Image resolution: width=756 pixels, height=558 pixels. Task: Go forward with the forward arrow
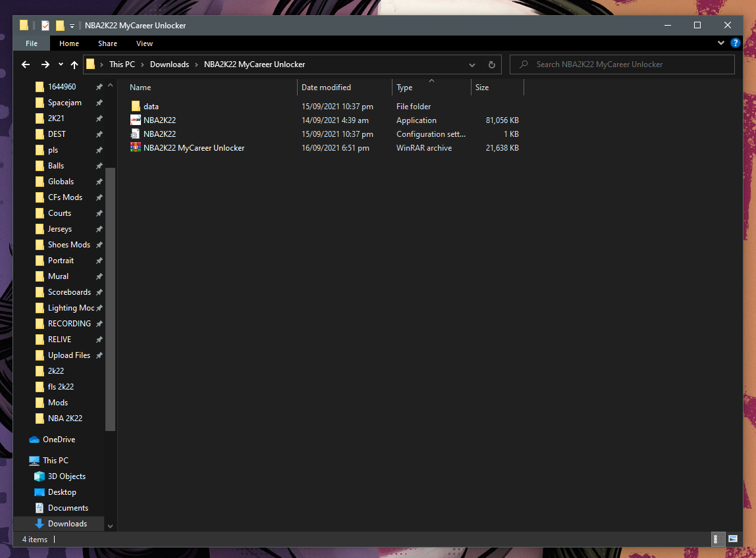point(45,64)
